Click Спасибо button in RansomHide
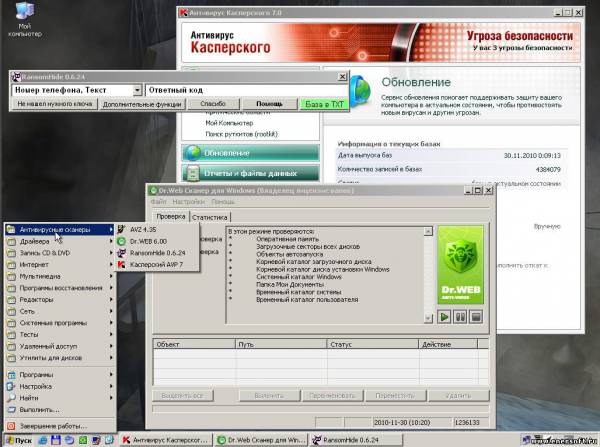Image resolution: width=600 pixels, height=447 pixels. coord(213,104)
